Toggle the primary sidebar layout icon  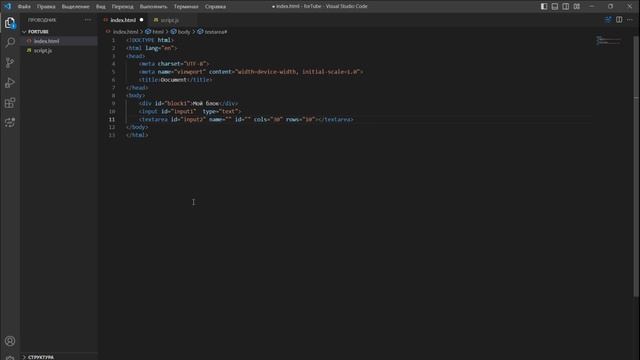coord(544,6)
